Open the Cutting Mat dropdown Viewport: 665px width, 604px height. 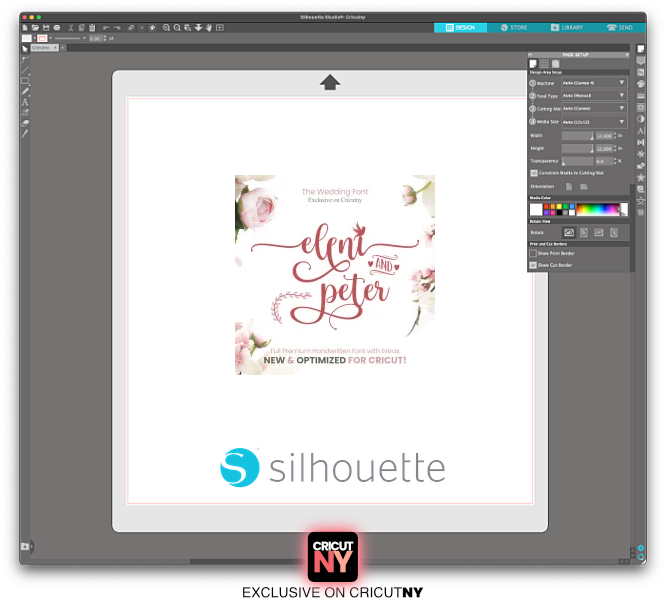pos(594,109)
